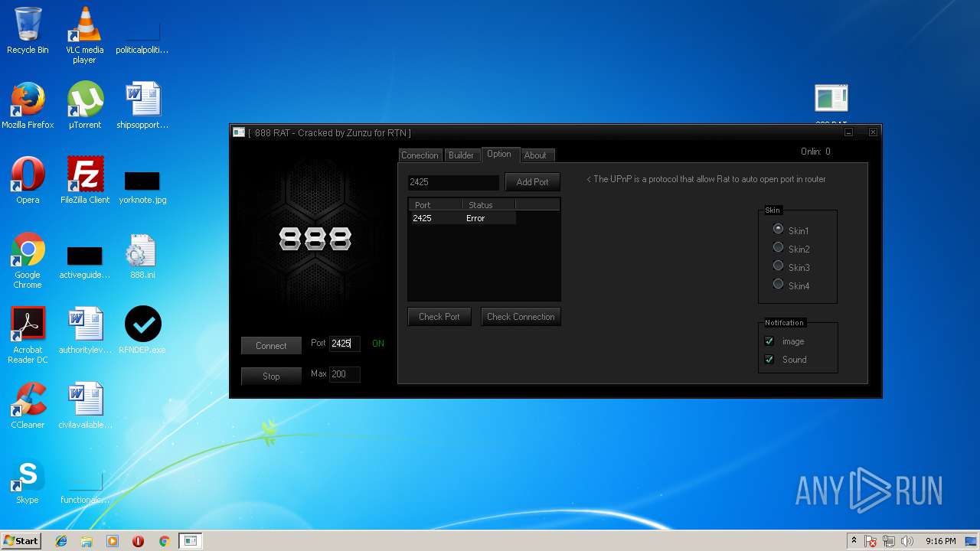This screenshot has width=980, height=551.
Task: Launch Google Chrome desktop shortcut
Action: [x=28, y=260]
